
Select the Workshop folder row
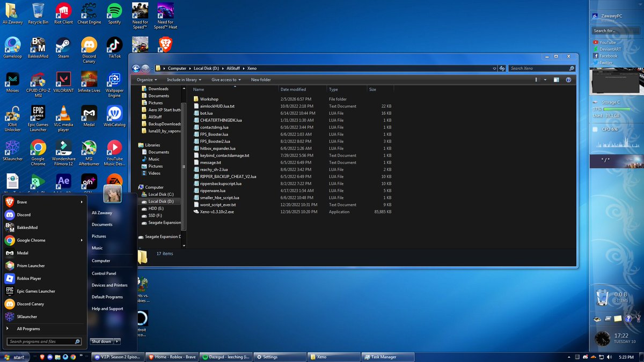[292, 99]
